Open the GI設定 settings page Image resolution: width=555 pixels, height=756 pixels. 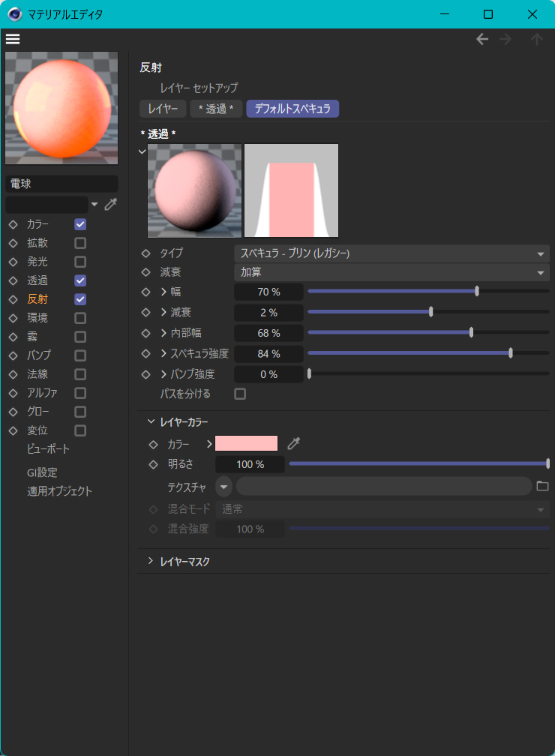[x=42, y=472]
